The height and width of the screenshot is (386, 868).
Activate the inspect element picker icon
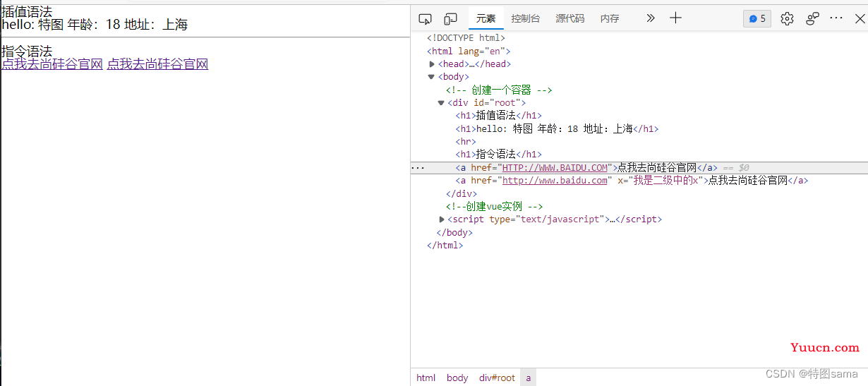pyautogui.click(x=425, y=18)
